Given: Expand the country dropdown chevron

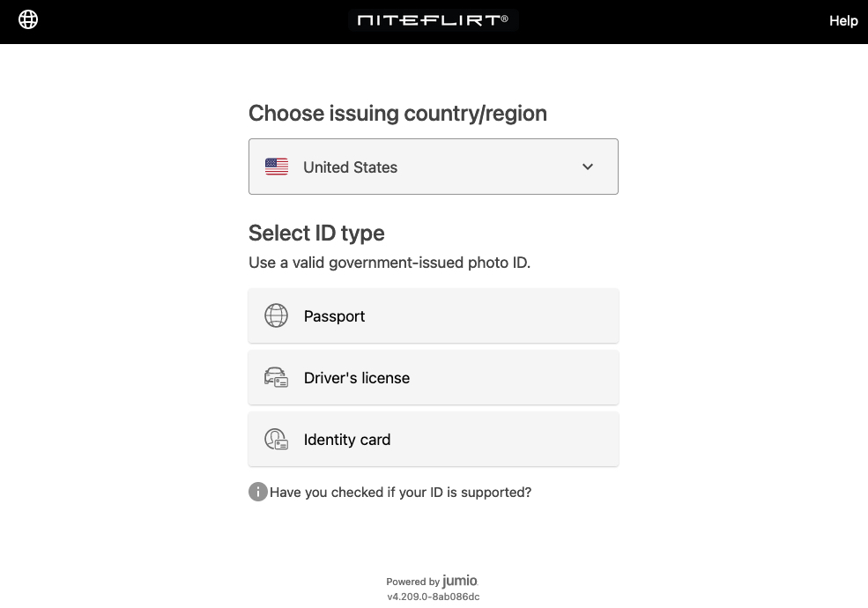Looking at the screenshot, I should (x=588, y=167).
